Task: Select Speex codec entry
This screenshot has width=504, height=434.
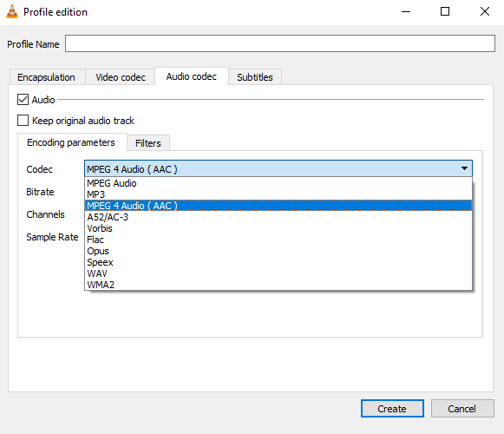Action: coord(278,262)
